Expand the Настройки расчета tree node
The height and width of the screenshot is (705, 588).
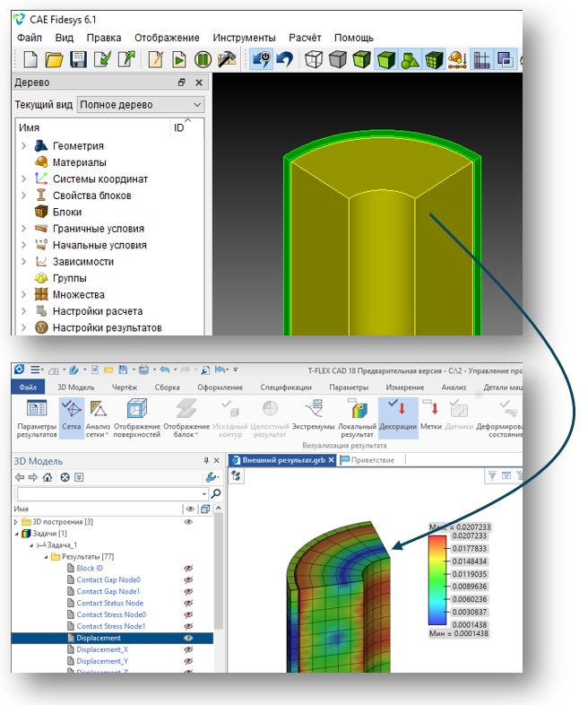(x=24, y=311)
